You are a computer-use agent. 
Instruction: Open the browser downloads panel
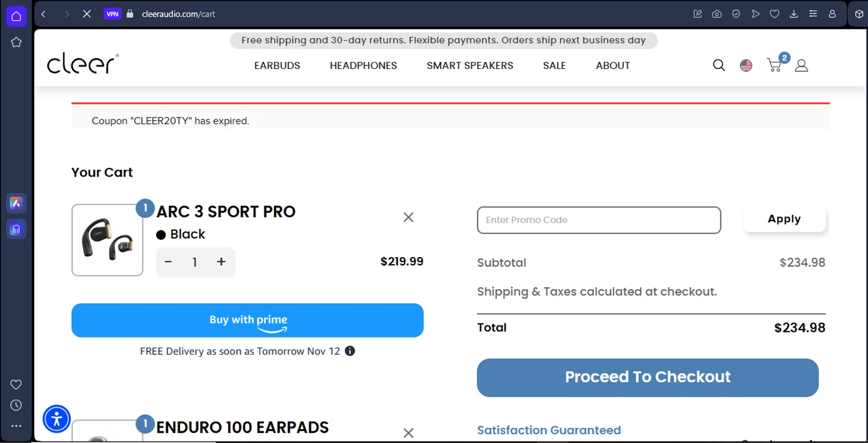[x=794, y=14]
